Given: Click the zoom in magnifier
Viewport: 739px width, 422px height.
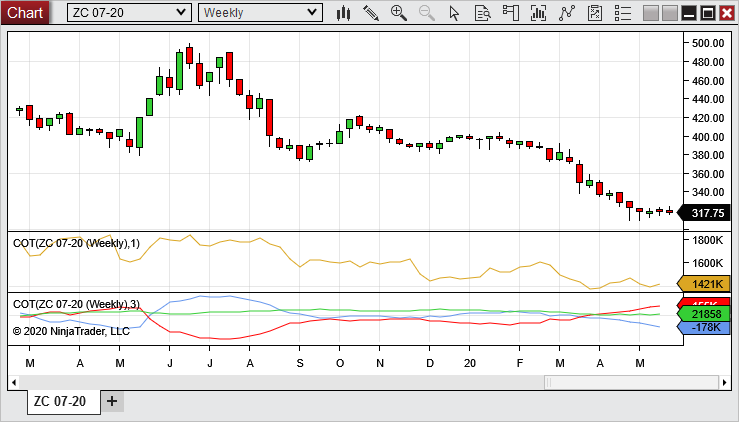Looking at the screenshot, I should (x=399, y=13).
